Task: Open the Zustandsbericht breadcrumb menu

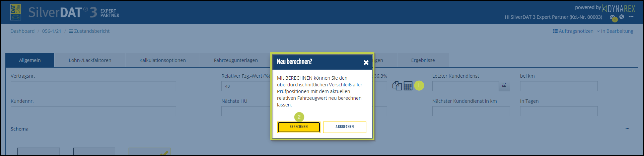Action: 89,31
